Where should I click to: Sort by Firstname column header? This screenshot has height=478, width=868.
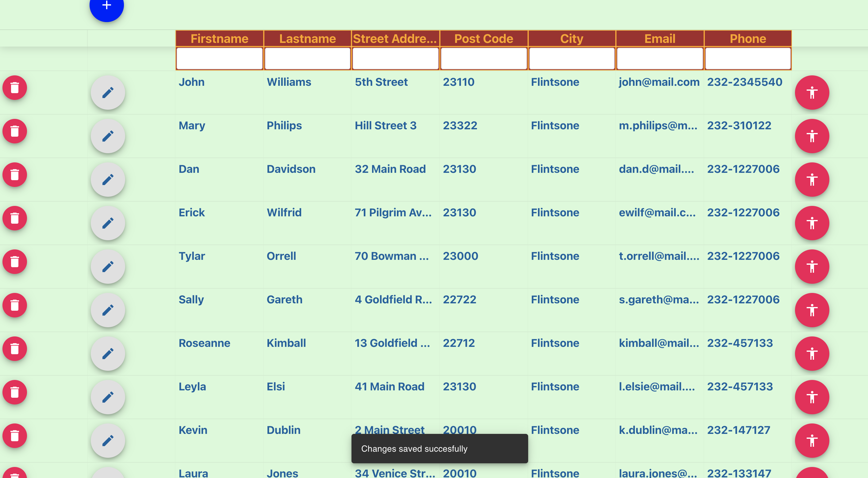coord(219,39)
